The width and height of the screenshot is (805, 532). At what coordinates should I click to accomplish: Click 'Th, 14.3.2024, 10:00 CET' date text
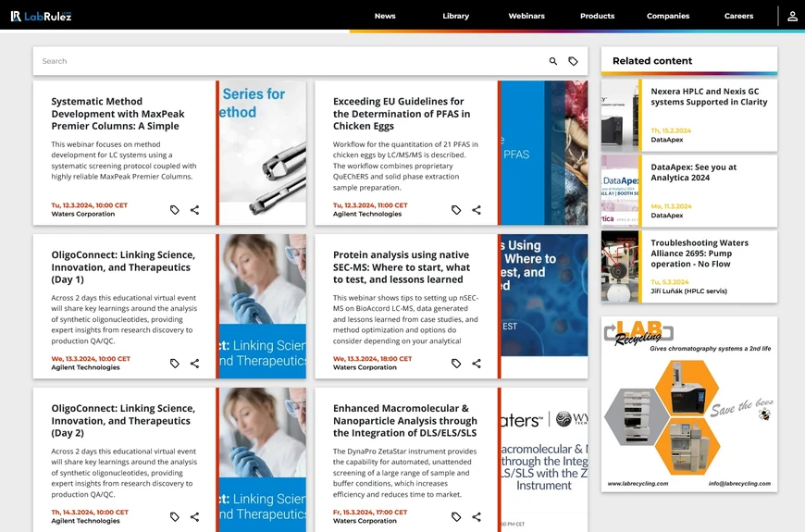(x=90, y=512)
